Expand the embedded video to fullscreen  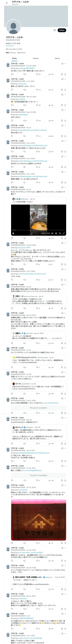pos(64,233)
